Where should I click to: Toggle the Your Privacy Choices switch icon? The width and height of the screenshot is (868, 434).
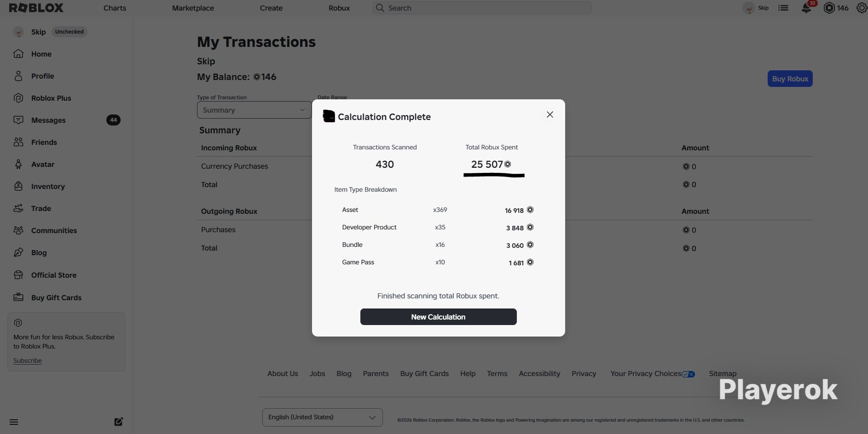689,374
